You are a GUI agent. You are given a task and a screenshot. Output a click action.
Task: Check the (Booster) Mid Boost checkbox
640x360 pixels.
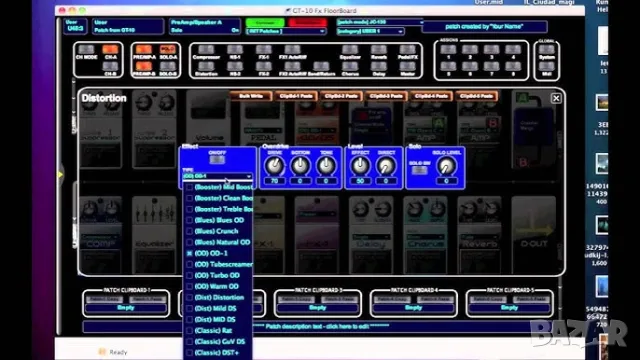tap(189, 187)
